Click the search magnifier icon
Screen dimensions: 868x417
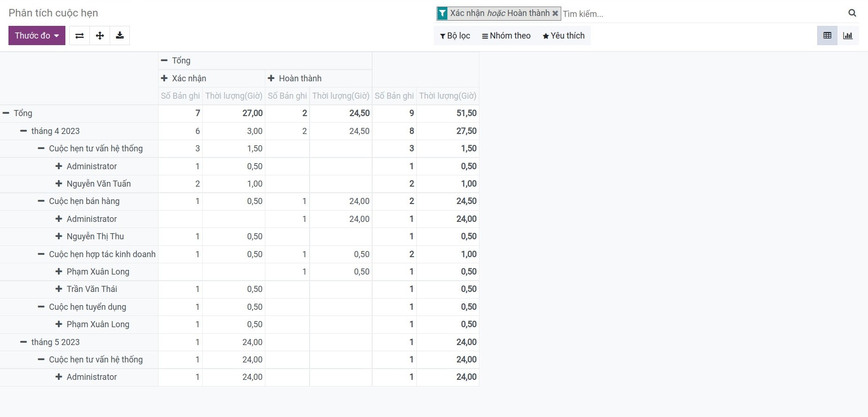pyautogui.click(x=852, y=13)
